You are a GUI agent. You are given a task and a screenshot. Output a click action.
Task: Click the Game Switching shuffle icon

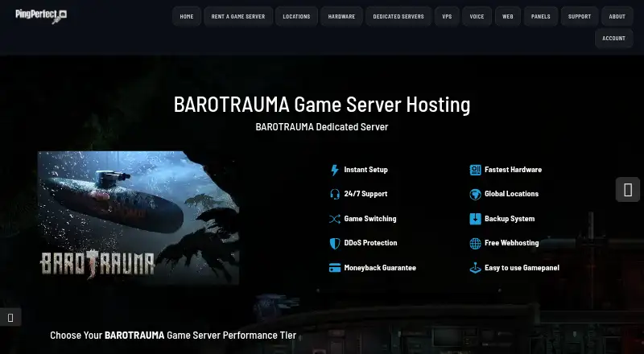click(x=335, y=220)
